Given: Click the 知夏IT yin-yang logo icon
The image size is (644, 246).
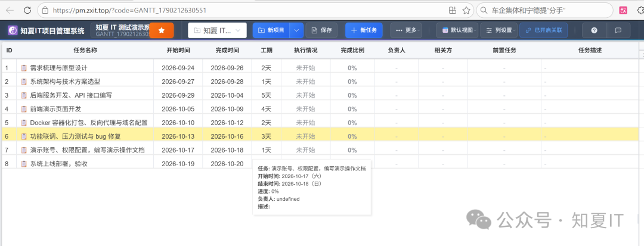Looking at the screenshot, I should [x=13, y=30].
